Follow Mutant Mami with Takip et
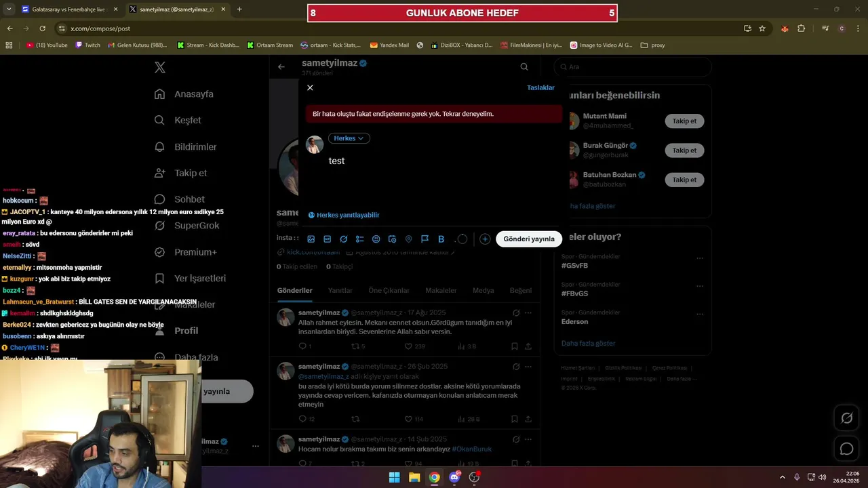Screen dimensions: 868x488 click(x=684, y=121)
